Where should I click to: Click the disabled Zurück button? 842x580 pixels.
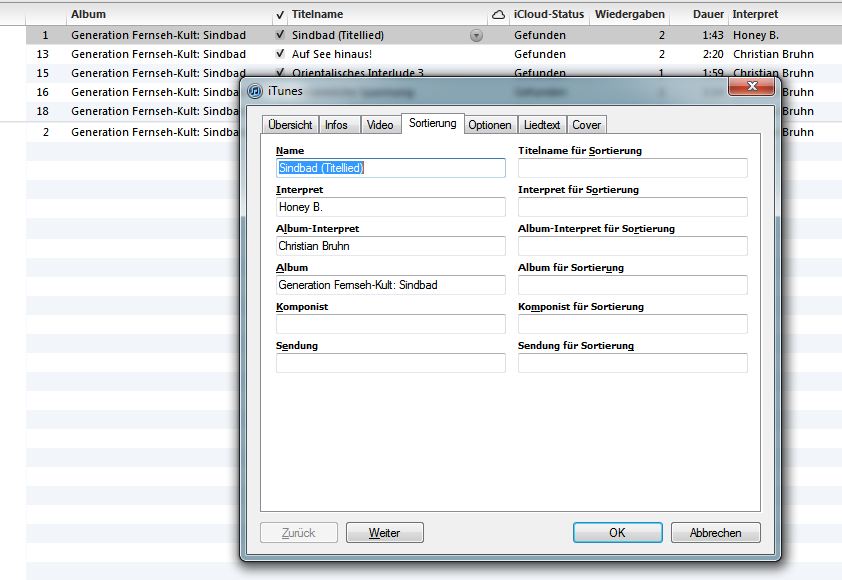tap(299, 533)
